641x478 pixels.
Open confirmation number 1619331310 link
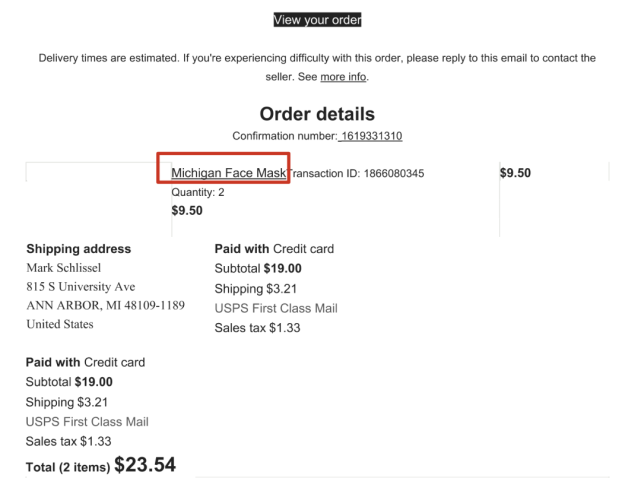click(371, 136)
